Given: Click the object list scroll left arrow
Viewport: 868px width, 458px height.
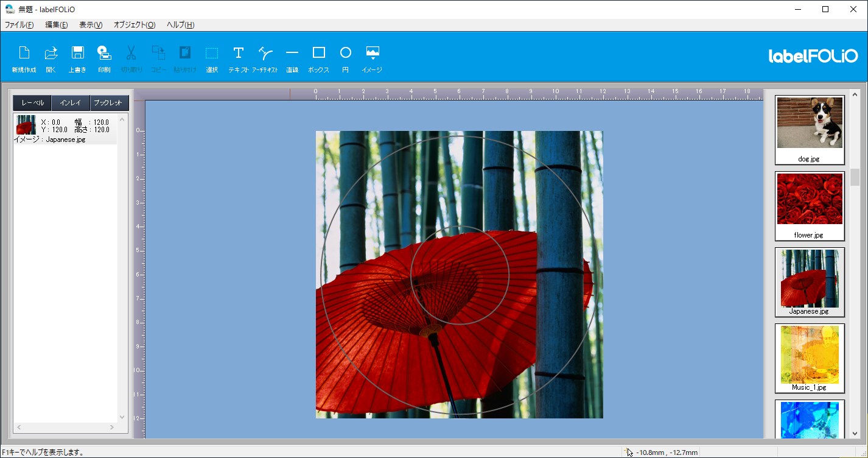Looking at the screenshot, I should (x=18, y=428).
